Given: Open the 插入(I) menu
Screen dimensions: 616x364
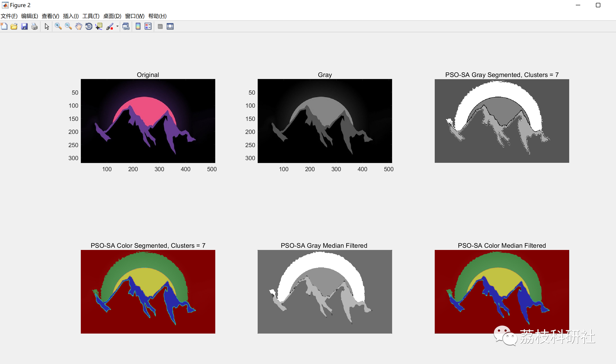Looking at the screenshot, I should point(71,16).
